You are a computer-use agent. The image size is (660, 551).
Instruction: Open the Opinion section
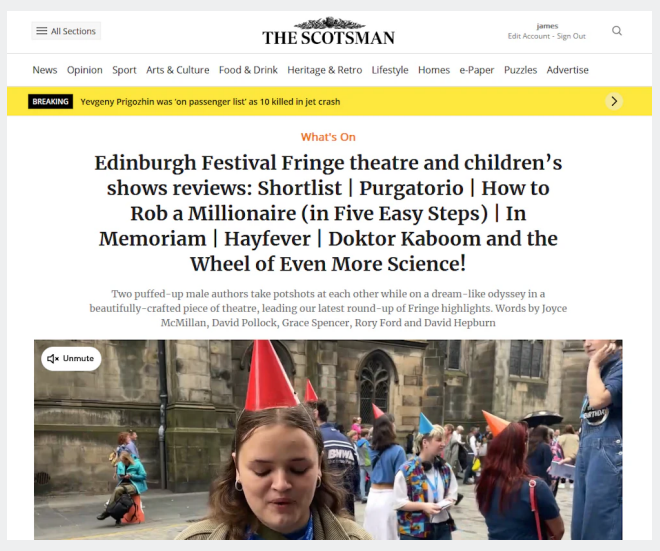pos(85,70)
